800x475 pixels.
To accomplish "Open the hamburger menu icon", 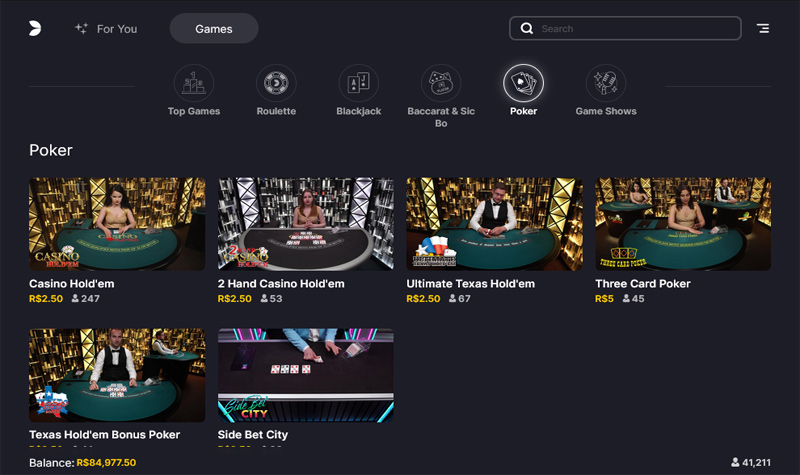I will [x=763, y=29].
